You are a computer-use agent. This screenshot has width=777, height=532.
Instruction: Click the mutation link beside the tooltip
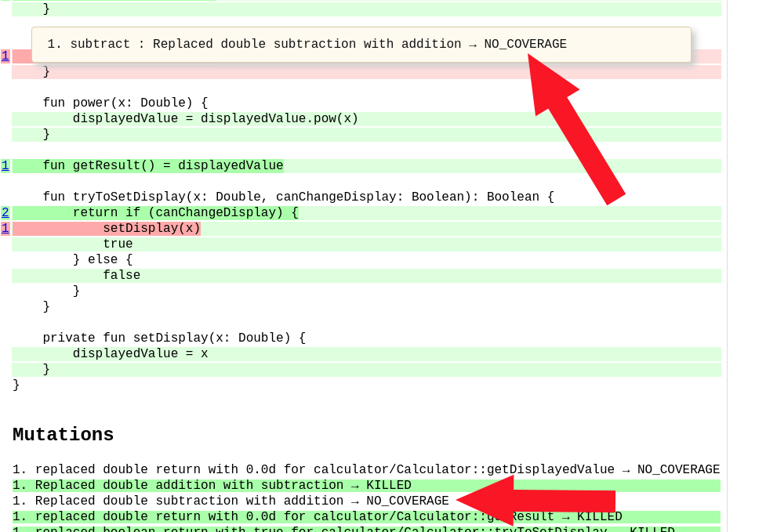(x=5, y=56)
